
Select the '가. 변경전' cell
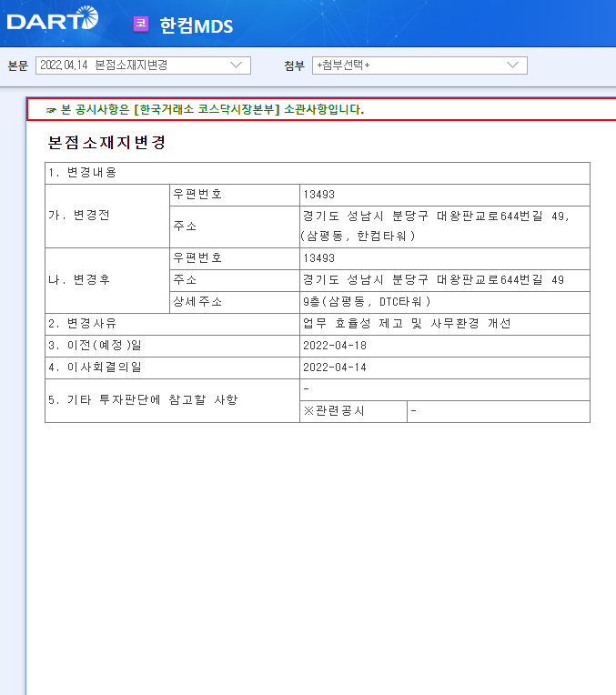pos(107,216)
